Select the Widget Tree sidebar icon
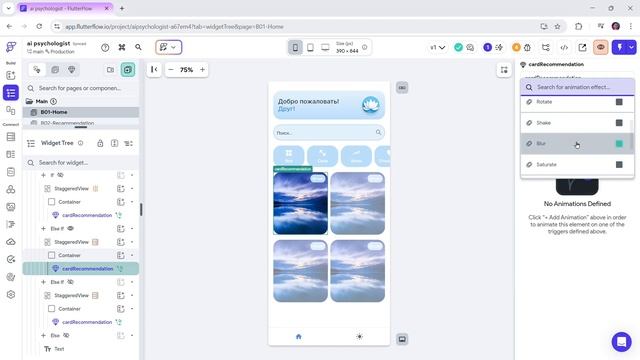Image resolution: width=640 pixels, height=360 pixels. point(11,93)
